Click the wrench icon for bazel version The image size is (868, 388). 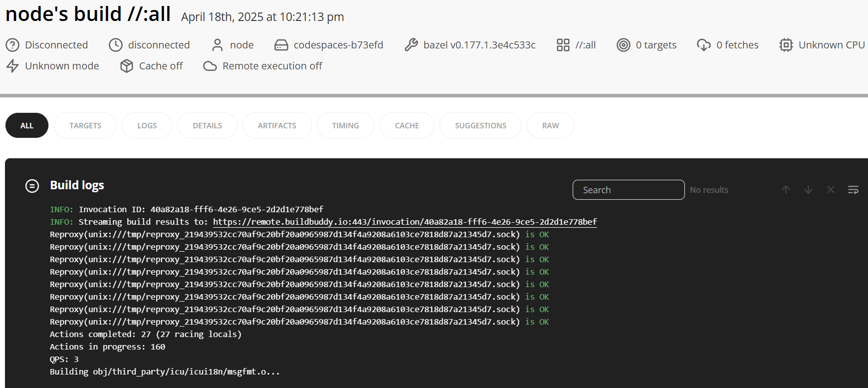(411, 45)
